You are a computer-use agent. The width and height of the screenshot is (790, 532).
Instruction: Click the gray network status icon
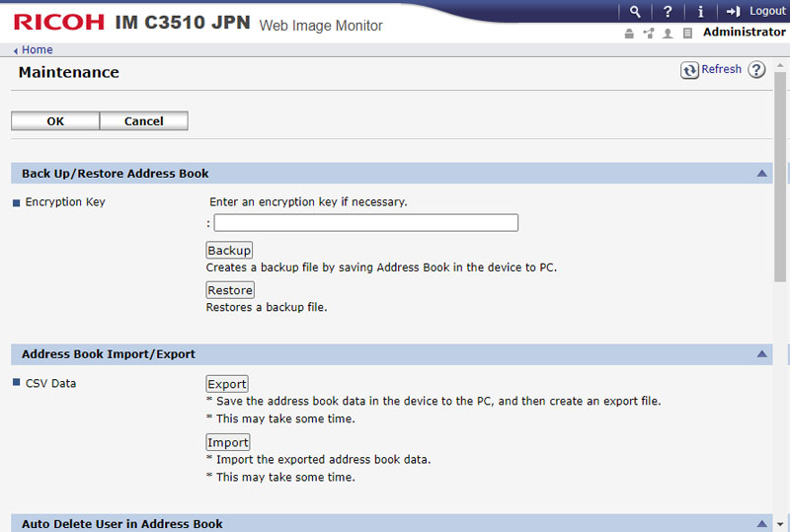(649, 34)
